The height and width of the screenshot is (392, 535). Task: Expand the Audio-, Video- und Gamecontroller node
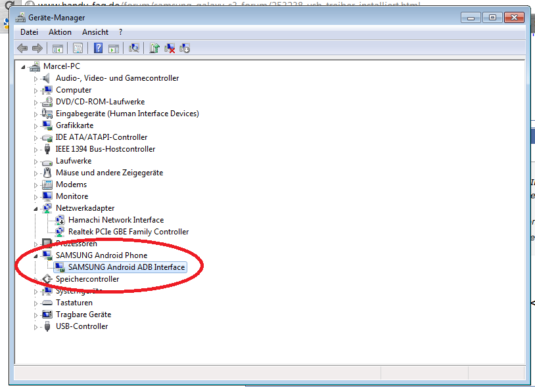(35, 79)
